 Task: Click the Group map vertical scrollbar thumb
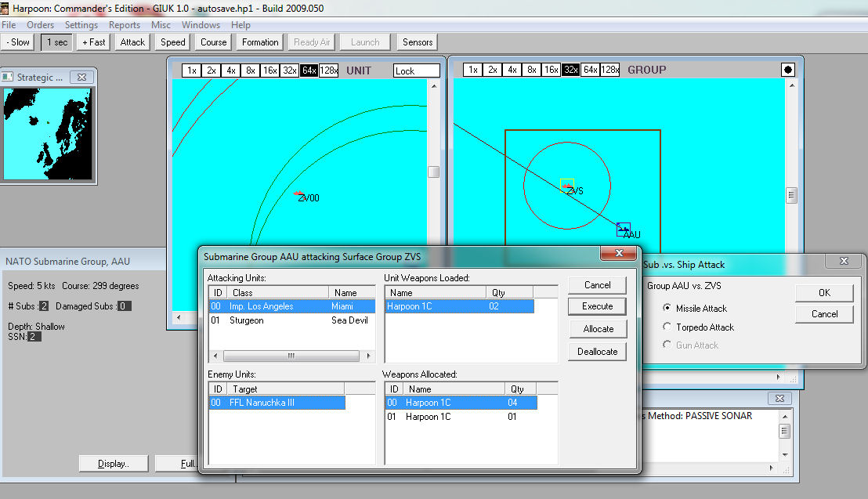coord(791,195)
